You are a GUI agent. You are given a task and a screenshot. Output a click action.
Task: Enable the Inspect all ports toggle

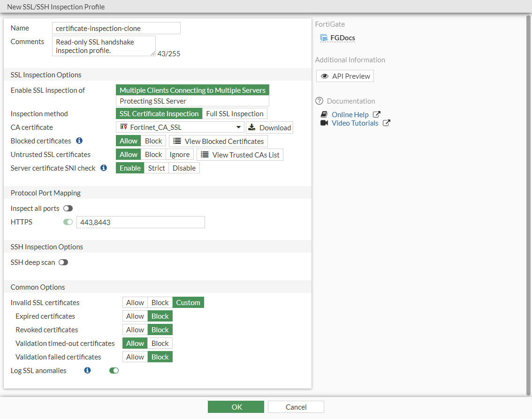(x=68, y=208)
